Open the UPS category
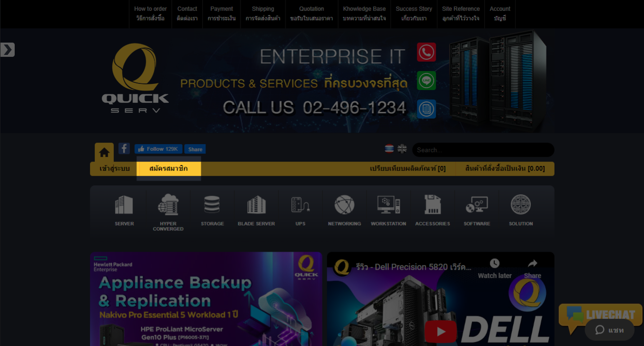This screenshot has height=346, width=644. tap(300, 210)
